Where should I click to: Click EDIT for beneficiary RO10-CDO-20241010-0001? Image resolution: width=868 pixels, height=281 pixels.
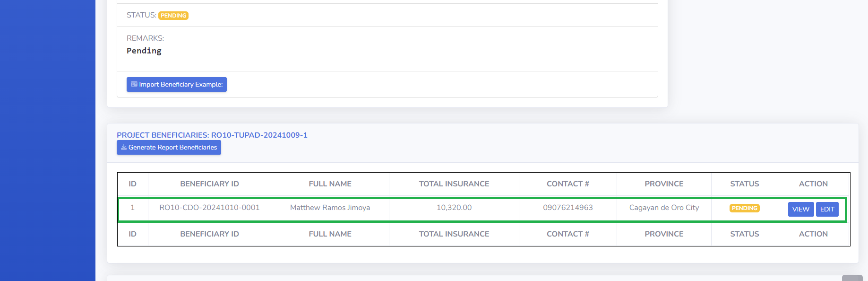[827, 209]
